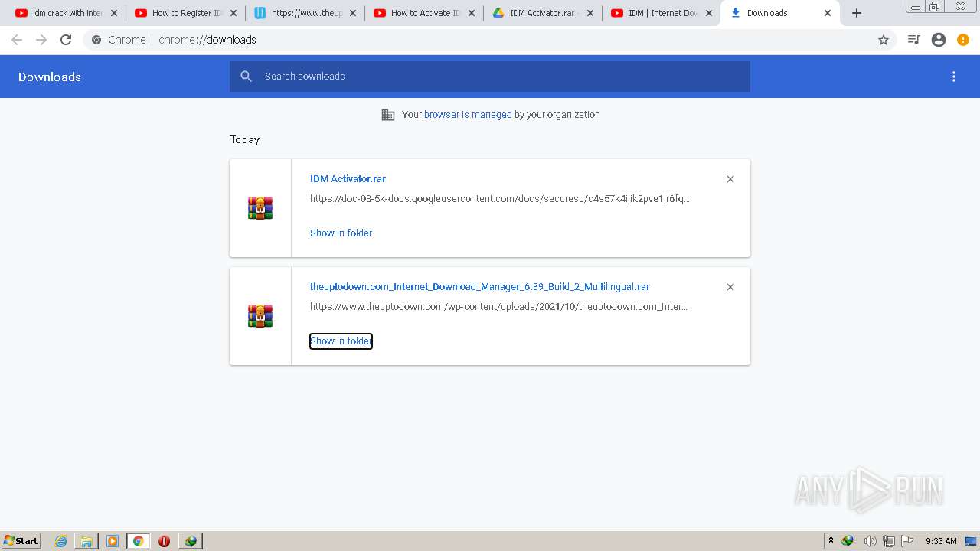Screen dimensions: 980x551
Task: Show hidden system tray icons
Action: [831, 541]
